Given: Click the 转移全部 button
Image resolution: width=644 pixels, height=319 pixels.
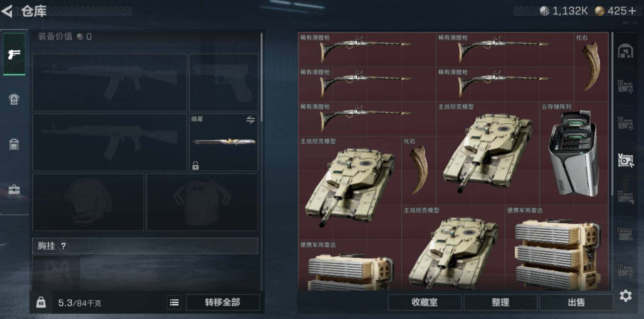Looking at the screenshot, I should (x=223, y=302).
